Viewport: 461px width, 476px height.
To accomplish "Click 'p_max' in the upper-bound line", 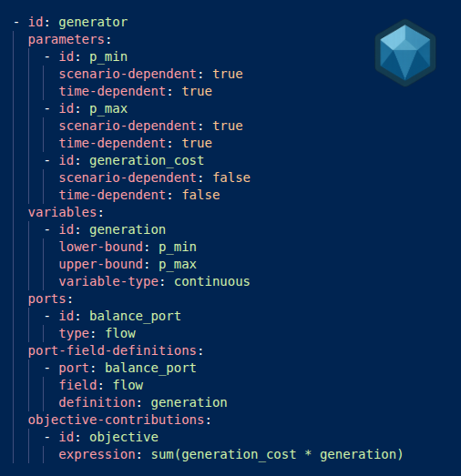I will click(x=178, y=265).
